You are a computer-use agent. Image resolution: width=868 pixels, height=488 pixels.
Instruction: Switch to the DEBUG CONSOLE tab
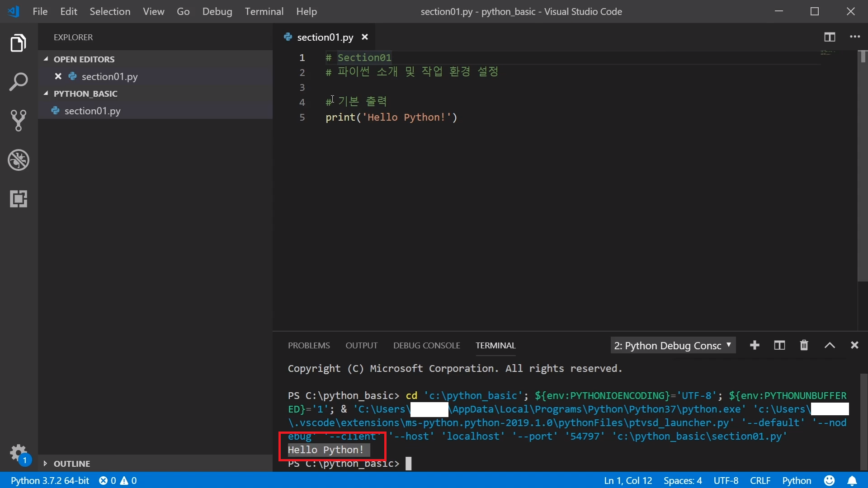pos(426,346)
